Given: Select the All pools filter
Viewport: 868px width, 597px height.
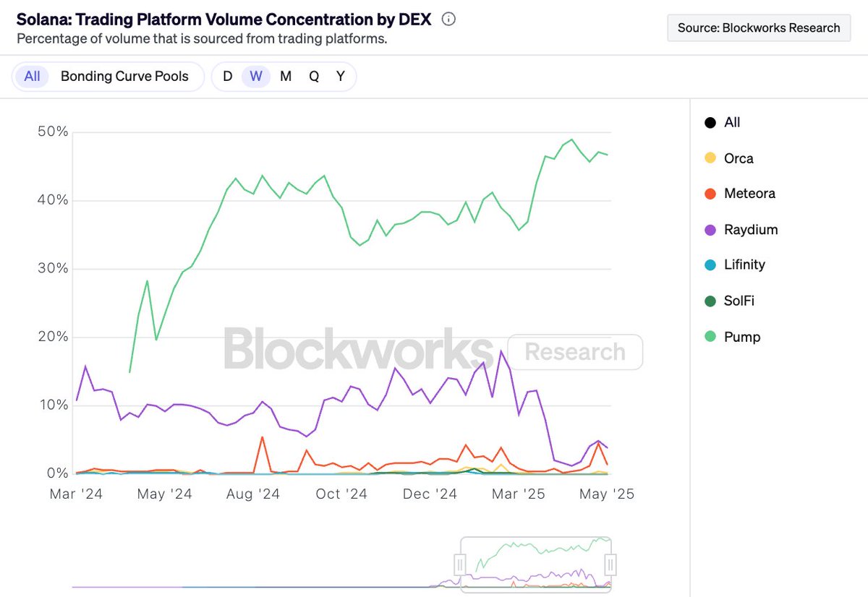Looking at the screenshot, I should click(32, 77).
